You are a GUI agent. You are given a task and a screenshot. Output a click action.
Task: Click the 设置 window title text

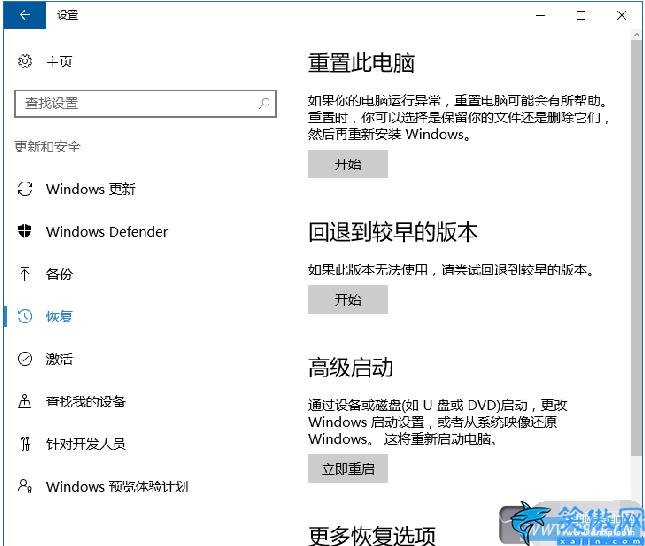coord(67,15)
